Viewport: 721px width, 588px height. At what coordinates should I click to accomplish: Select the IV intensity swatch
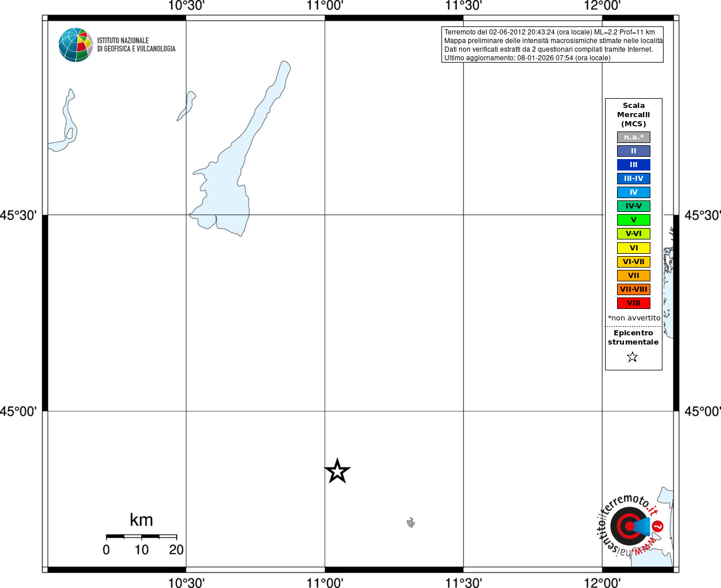(x=634, y=192)
